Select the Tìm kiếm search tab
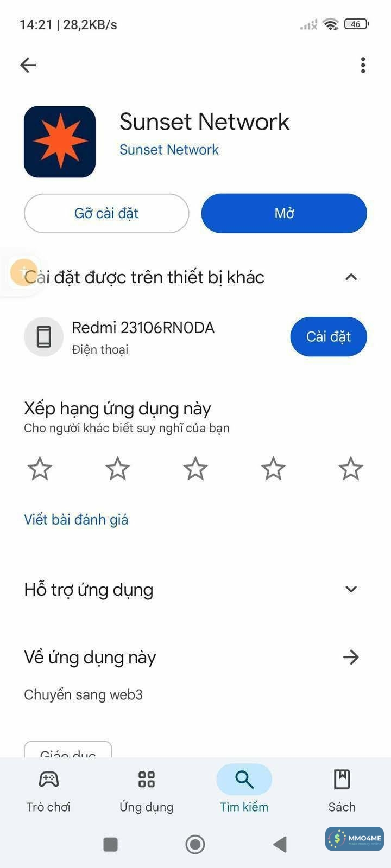391x868 pixels. pyautogui.click(x=244, y=790)
